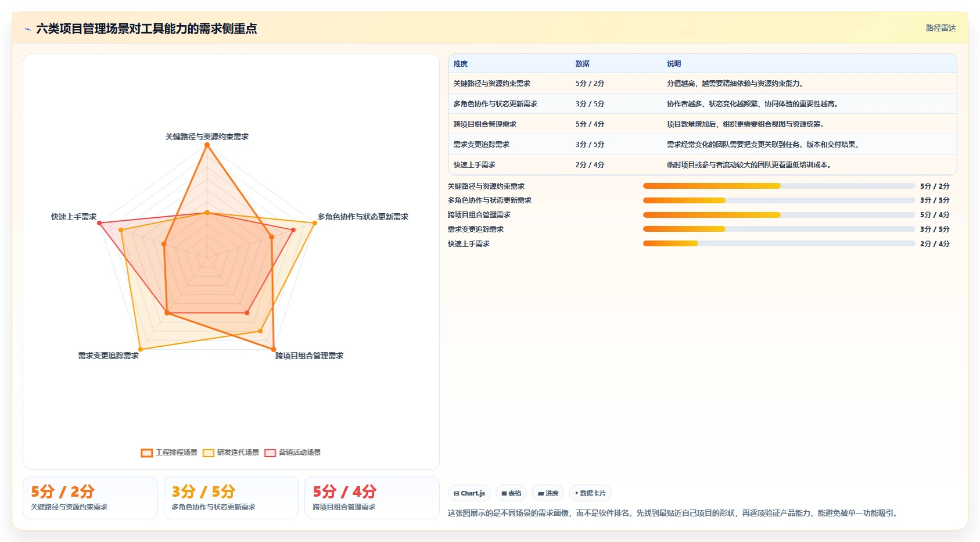Click the radar axis label 关键路径与资源约束需求
Viewport: 980px width, 542px height.
click(x=207, y=137)
